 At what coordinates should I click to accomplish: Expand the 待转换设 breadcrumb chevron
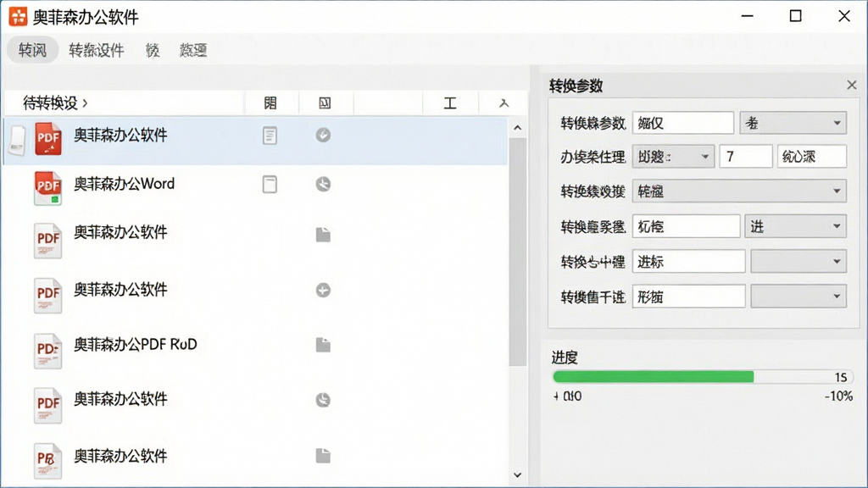click(86, 103)
